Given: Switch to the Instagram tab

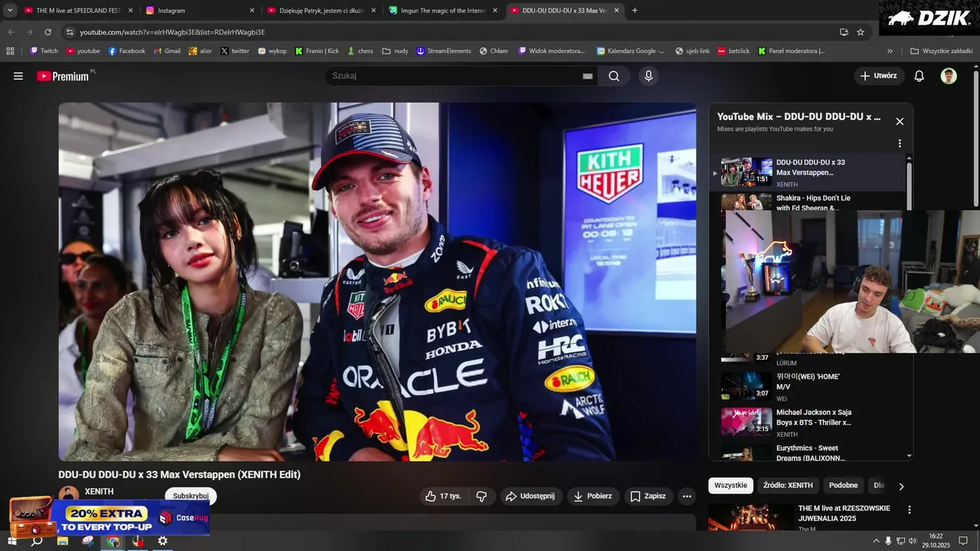Looking at the screenshot, I should [200, 11].
